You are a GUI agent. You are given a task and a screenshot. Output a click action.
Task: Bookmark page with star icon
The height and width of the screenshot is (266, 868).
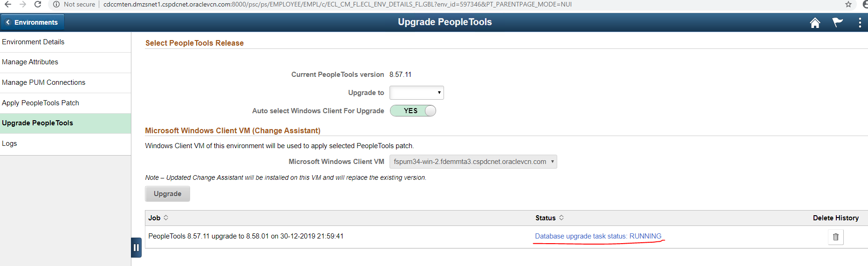coord(848,4)
